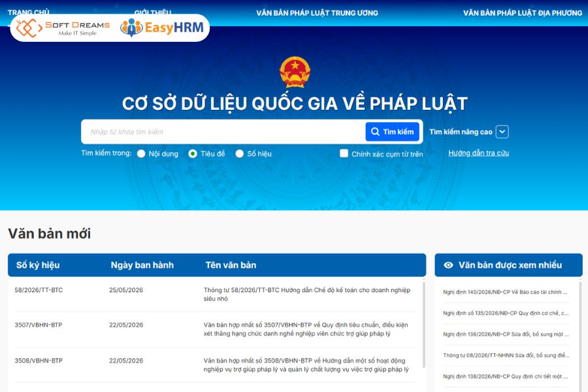Select the Số hiệu radio button
Viewport: 588px width, 392px height.
click(x=239, y=154)
